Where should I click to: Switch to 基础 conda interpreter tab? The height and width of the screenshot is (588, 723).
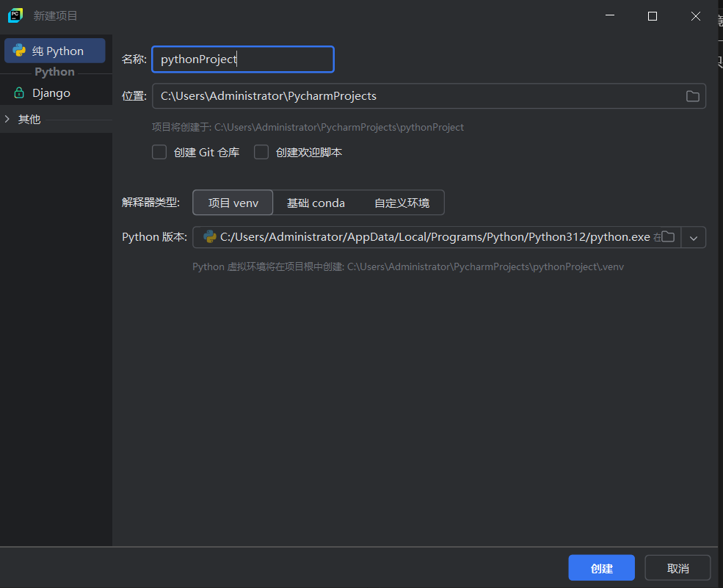click(316, 203)
